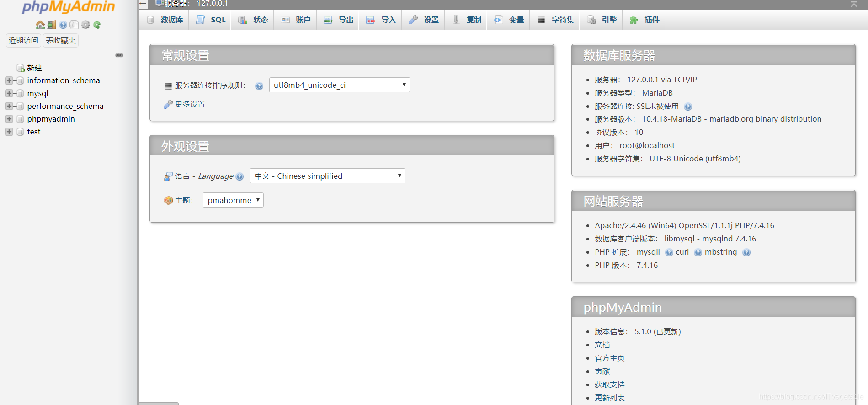Collapse the top menu with the upper-right arrow
This screenshot has width=868, height=405.
pos(854,4)
